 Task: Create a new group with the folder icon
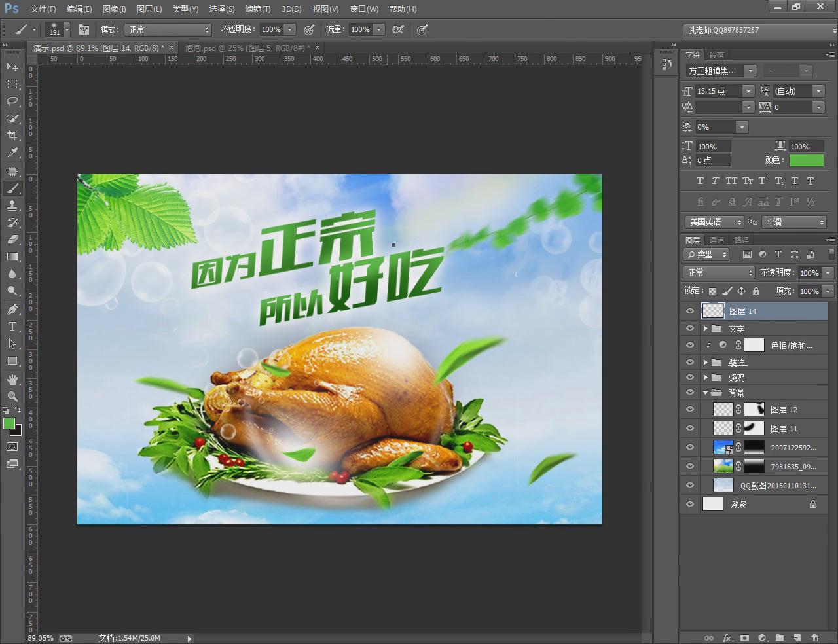[x=780, y=637]
